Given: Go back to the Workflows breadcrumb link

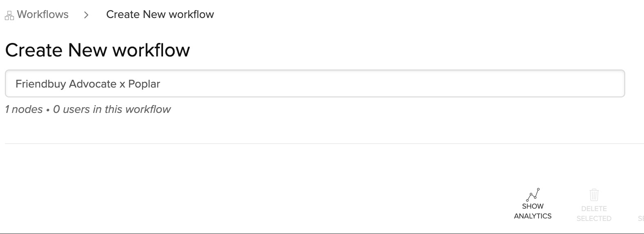Looking at the screenshot, I should [x=42, y=15].
